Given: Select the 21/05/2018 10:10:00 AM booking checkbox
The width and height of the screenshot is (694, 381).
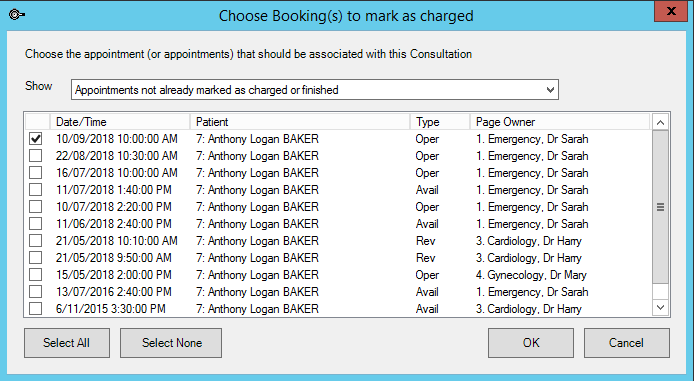Looking at the screenshot, I should click(x=35, y=241).
